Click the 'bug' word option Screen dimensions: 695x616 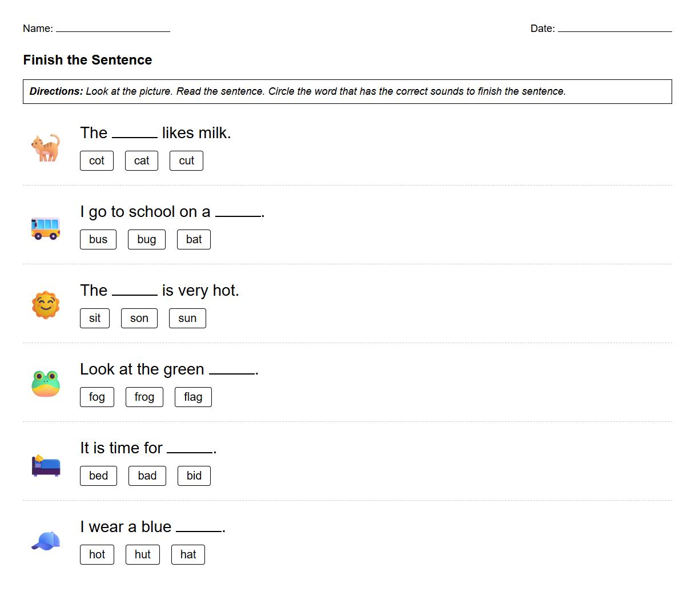[x=147, y=240]
